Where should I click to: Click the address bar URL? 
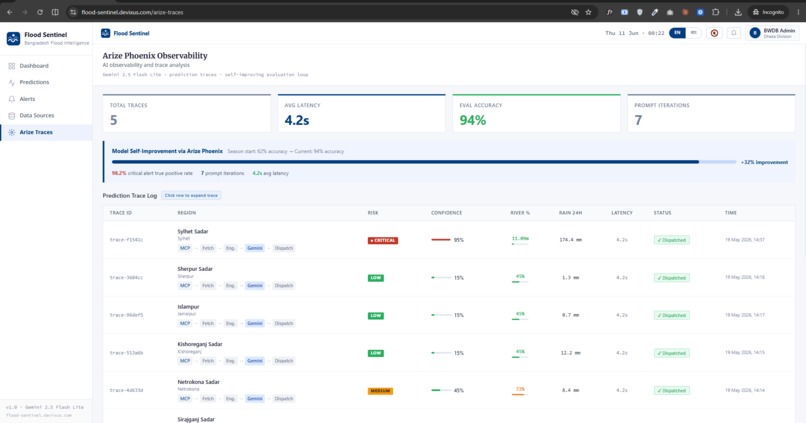[132, 12]
